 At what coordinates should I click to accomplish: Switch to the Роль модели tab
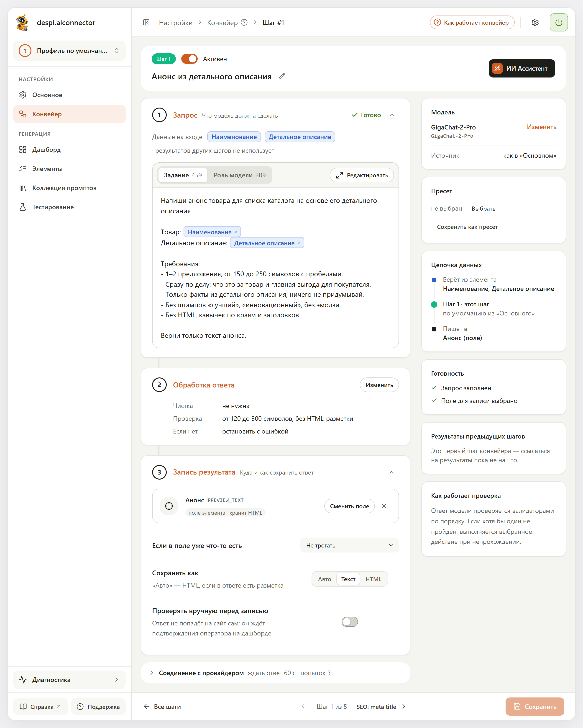tap(240, 175)
